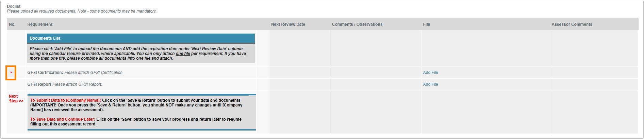Click the Documents List blue section banner
This screenshot has width=644, height=139.
[141, 38]
